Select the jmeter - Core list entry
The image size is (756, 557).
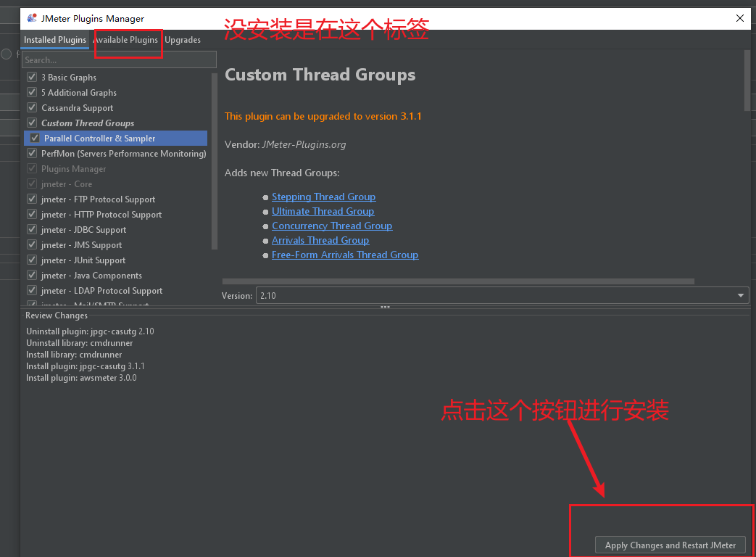[67, 184]
